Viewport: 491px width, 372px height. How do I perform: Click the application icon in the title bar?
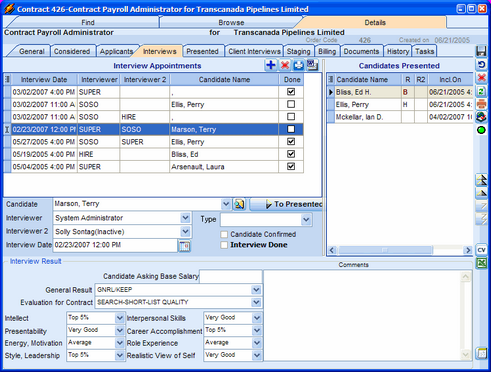tap(9, 9)
